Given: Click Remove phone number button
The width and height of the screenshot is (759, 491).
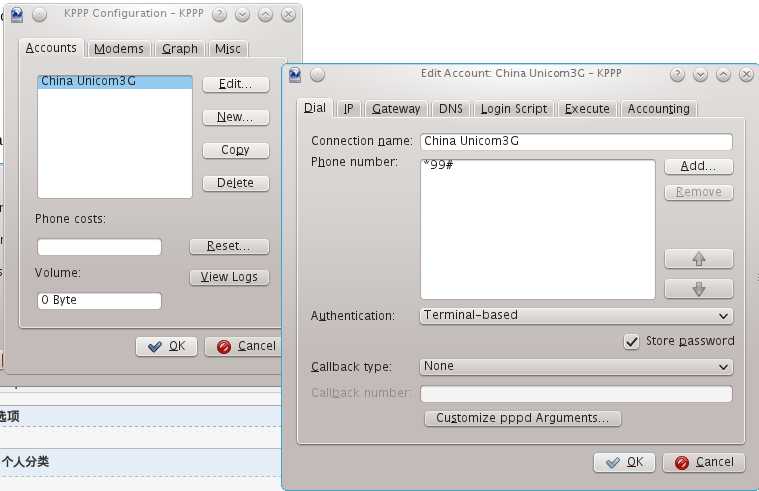Looking at the screenshot, I should [698, 192].
